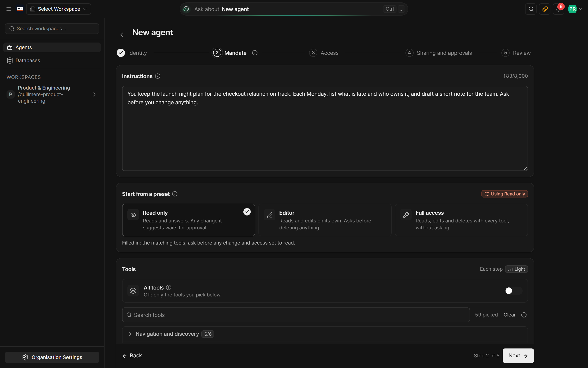Go to the Access step

324,53
